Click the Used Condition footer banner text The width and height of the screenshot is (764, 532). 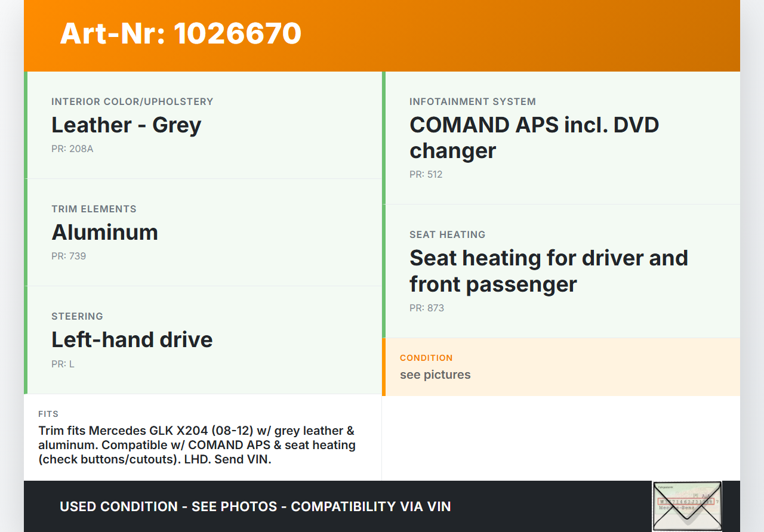[x=255, y=506]
